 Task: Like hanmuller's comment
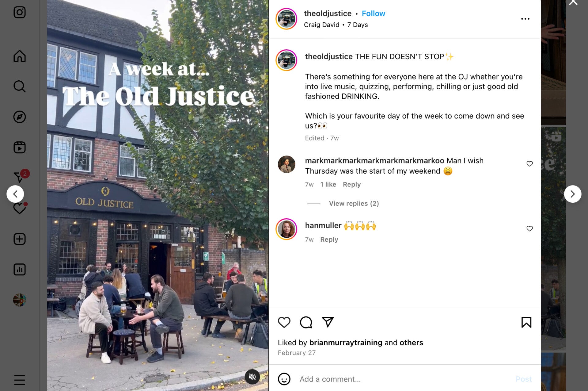(x=529, y=228)
